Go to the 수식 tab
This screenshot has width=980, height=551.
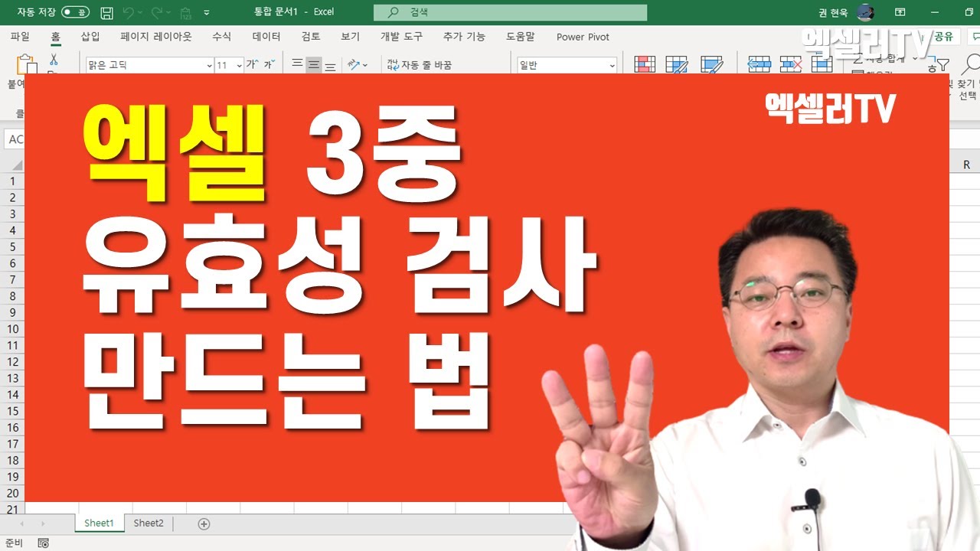(x=222, y=37)
